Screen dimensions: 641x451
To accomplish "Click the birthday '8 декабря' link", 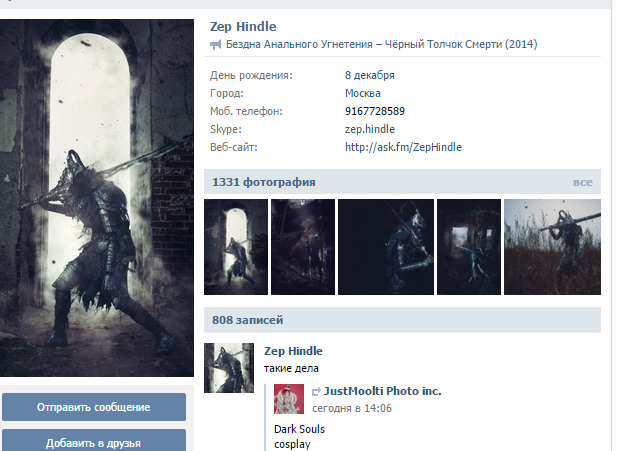I will 370,75.
